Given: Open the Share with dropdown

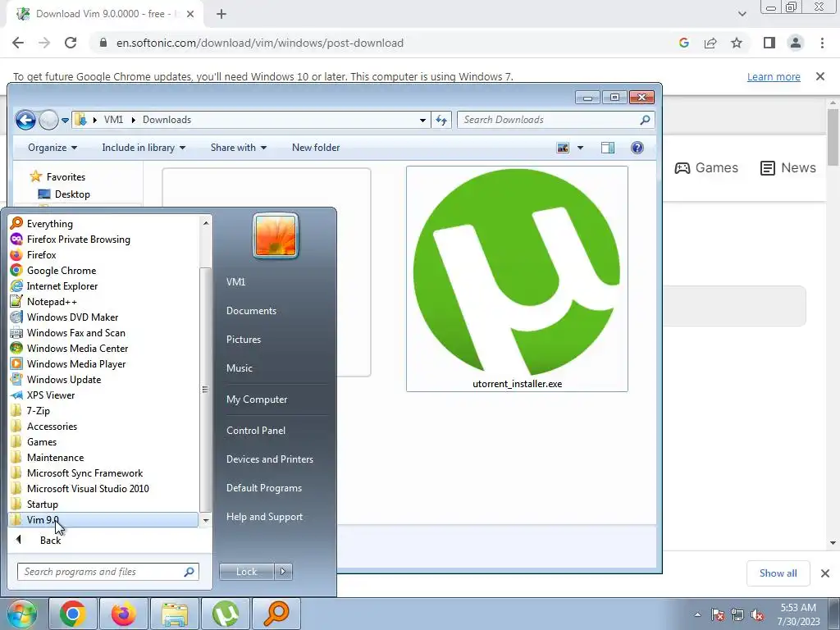Looking at the screenshot, I should tap(239, 148).
